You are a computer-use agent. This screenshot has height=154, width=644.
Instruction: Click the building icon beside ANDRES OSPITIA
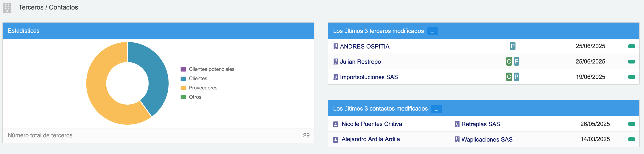(335, 46)
